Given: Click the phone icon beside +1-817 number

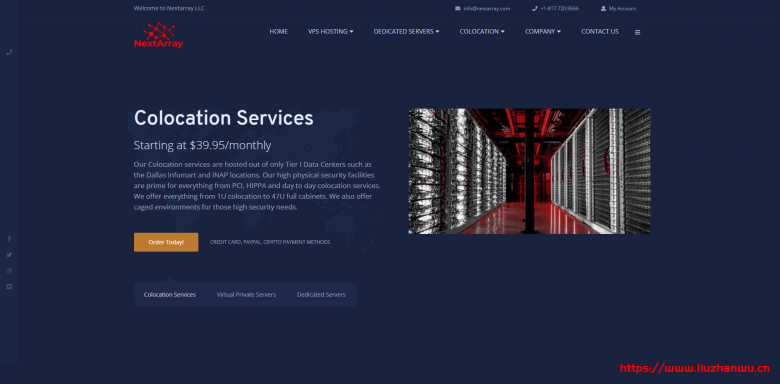Looking at the screenshot, I should click(535, 8).
